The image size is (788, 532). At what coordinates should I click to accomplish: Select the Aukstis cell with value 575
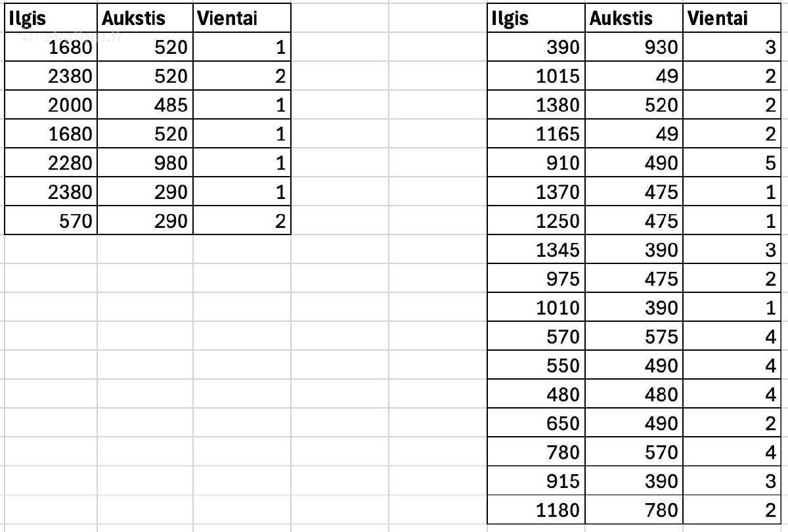coord(634,336)
